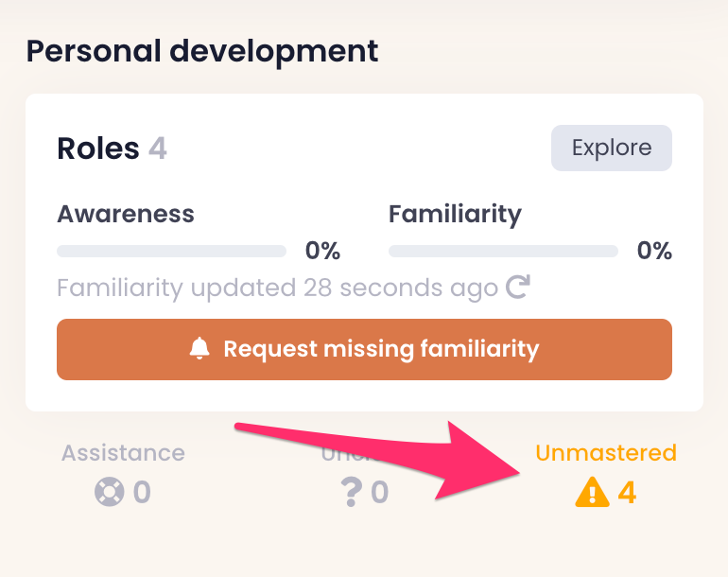Screen dimensions: 728x577
Task: Click the refresh familiarity icon
Action: 518,287
